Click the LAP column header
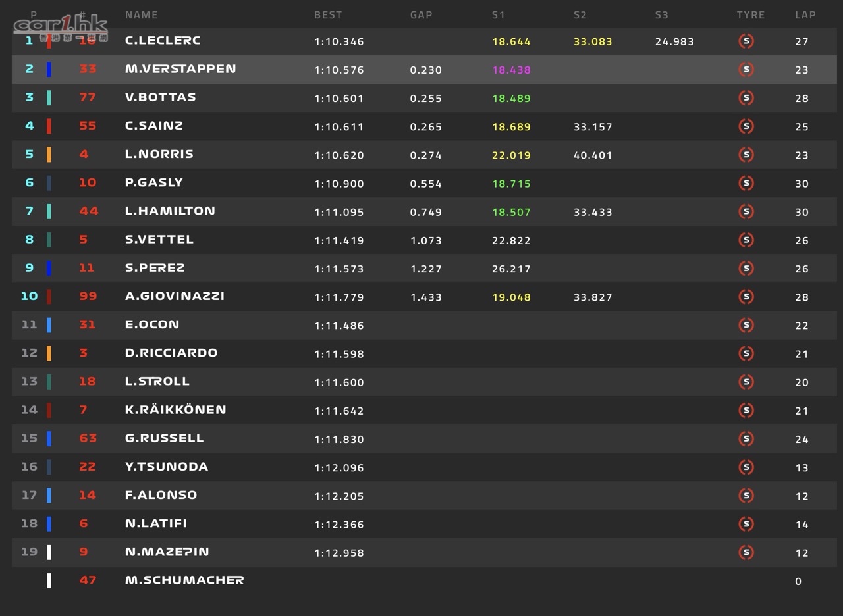This screenshot has width=843, height=616. (805, 14)
